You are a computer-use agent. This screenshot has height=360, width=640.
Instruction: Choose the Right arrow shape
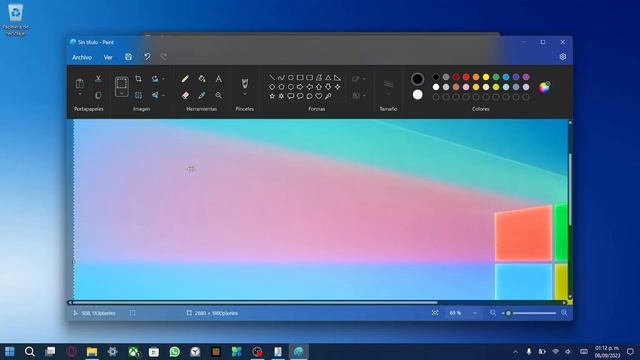point(300,87)
